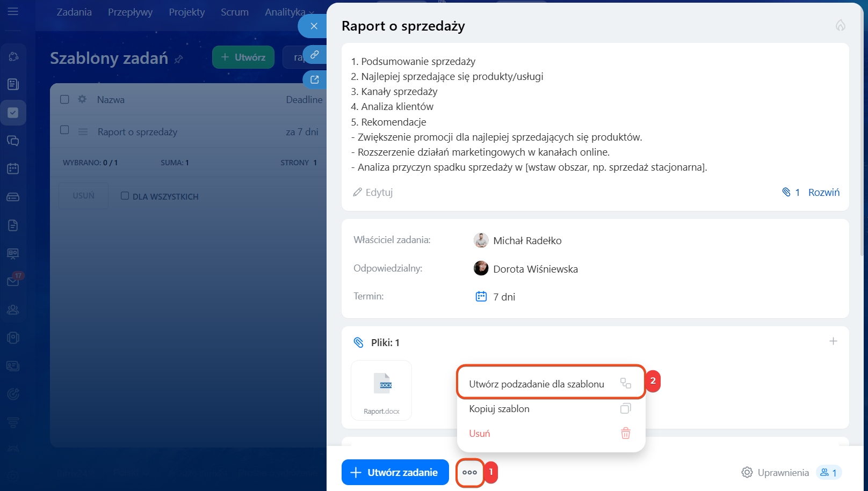Add a file with the plus icon

point(833,341)
